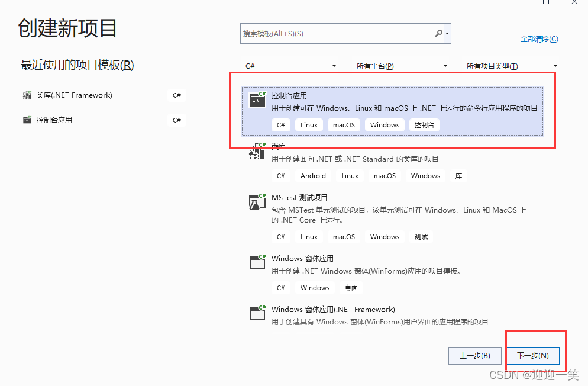
Task: Click Linux tag under 控制台应用
Action: pos(309,125)
